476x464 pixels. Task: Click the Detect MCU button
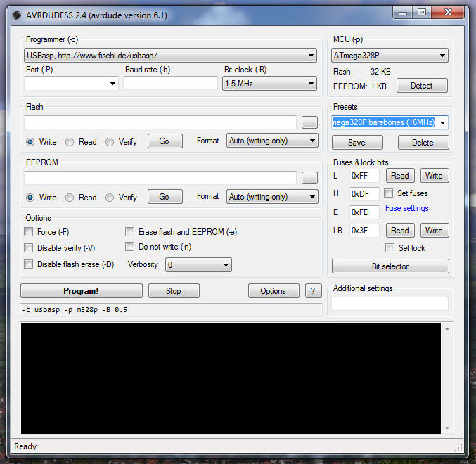[422, 86]
